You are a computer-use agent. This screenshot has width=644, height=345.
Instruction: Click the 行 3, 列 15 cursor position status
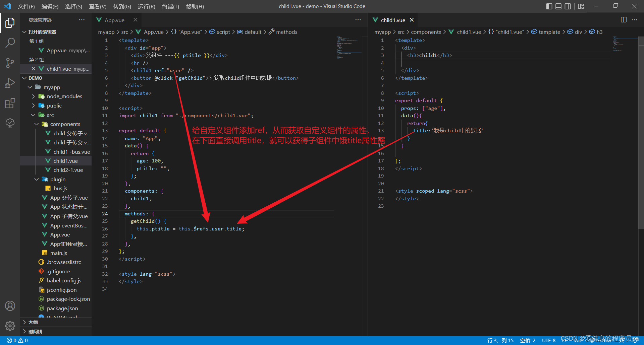[x=500, y=340]
